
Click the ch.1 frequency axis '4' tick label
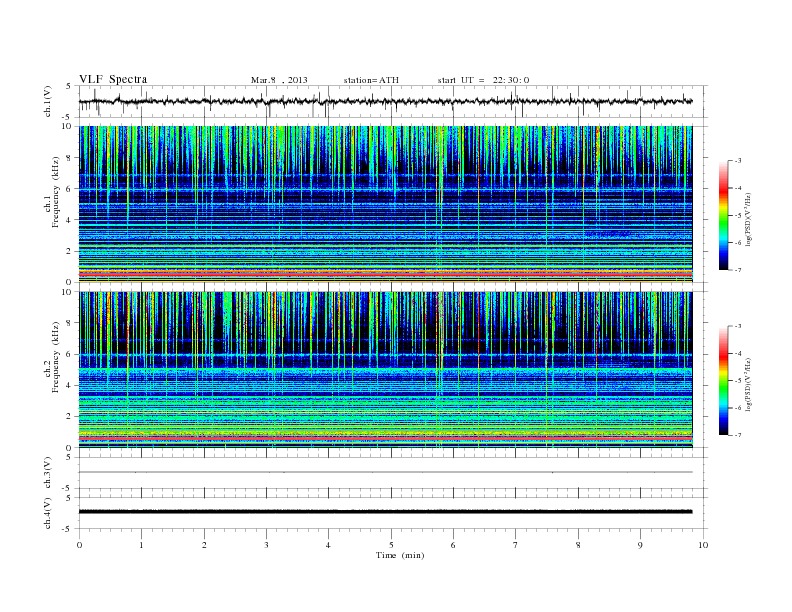click(x=69, y=220)
